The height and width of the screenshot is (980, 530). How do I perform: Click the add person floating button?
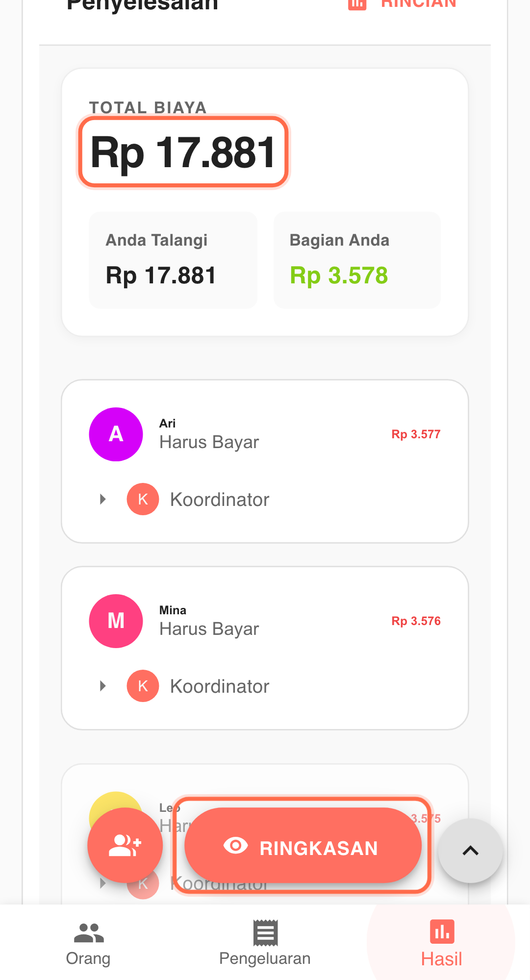click(125, 845)
